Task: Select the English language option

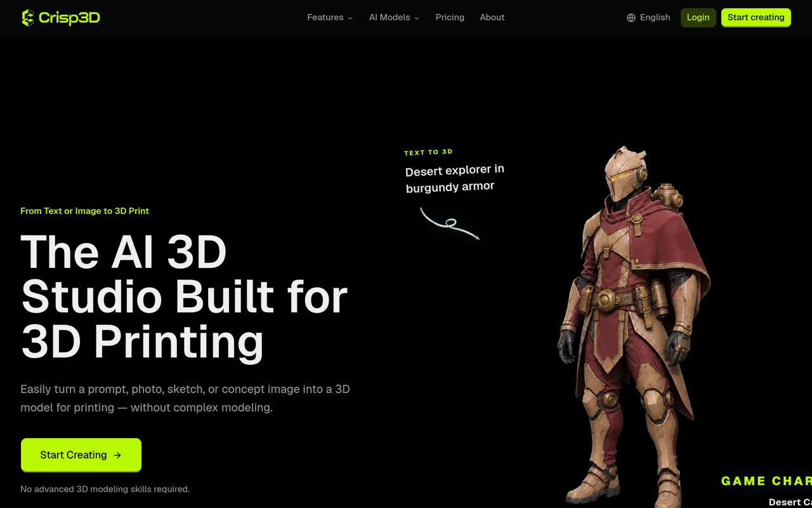Action: [655, 17]
